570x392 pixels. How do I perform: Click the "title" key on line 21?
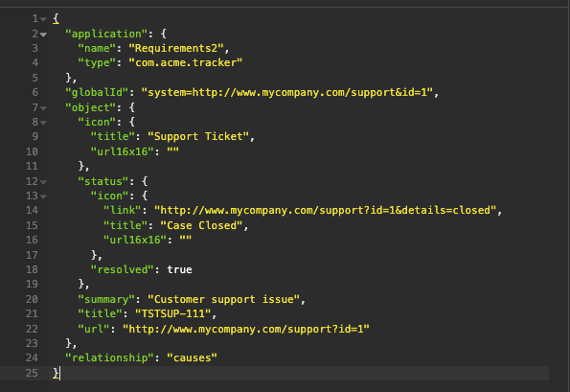(x=100, y=313)
